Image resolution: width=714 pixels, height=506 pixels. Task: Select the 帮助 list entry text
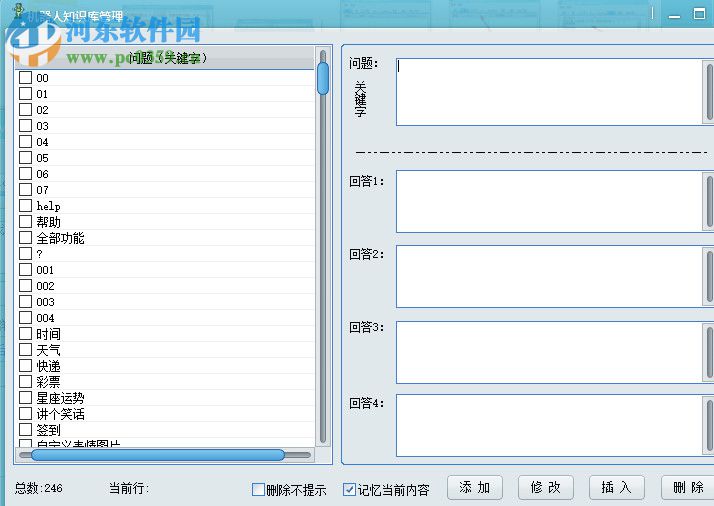48,222
